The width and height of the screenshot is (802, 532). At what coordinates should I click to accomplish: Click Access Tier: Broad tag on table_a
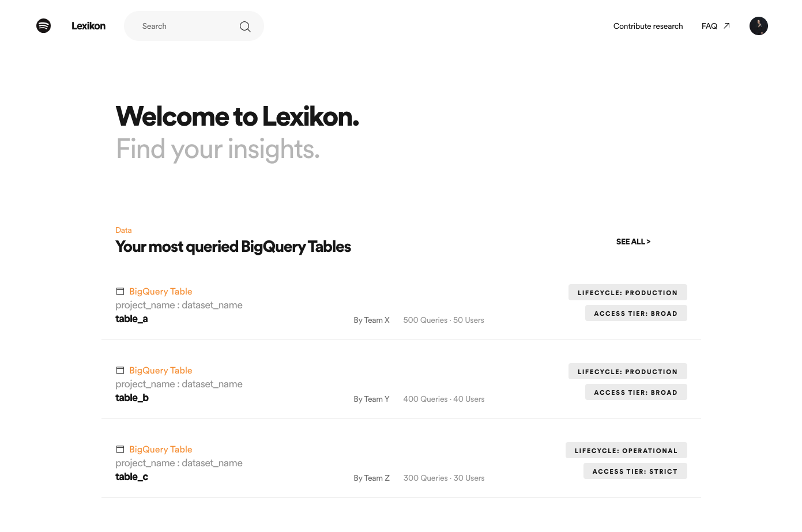click(636, 313)
